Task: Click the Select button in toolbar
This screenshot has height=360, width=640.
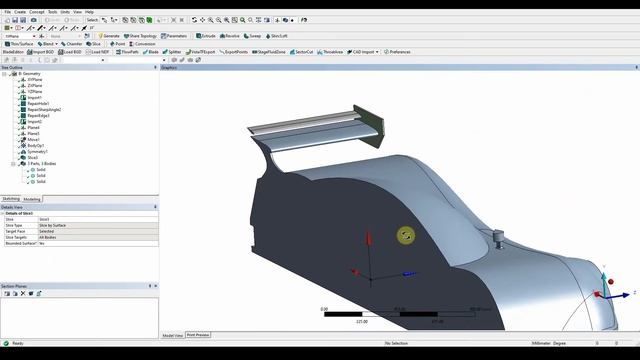Action: click(x=92, y=20)
